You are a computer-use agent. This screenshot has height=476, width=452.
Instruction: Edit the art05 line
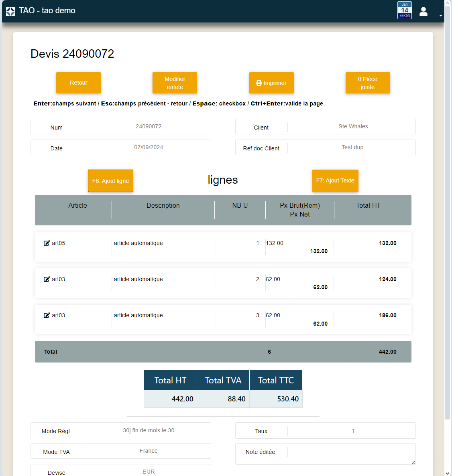[x=47, y=243]
